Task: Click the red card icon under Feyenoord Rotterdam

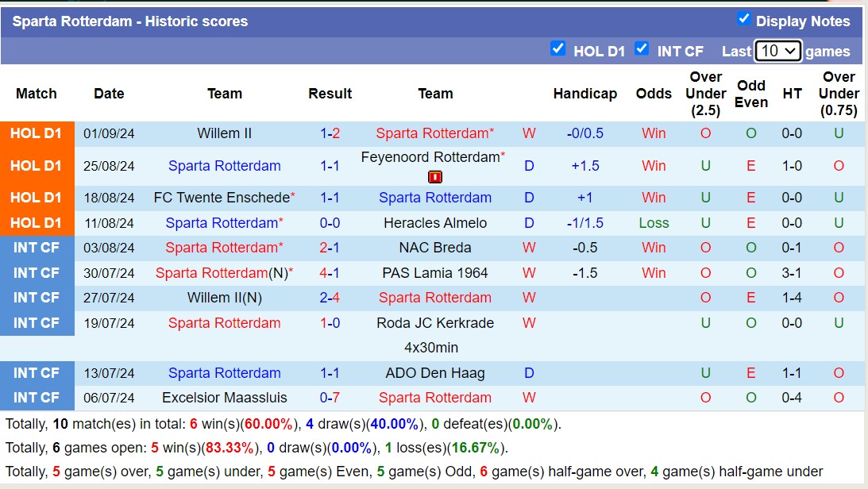Action: 434,177
